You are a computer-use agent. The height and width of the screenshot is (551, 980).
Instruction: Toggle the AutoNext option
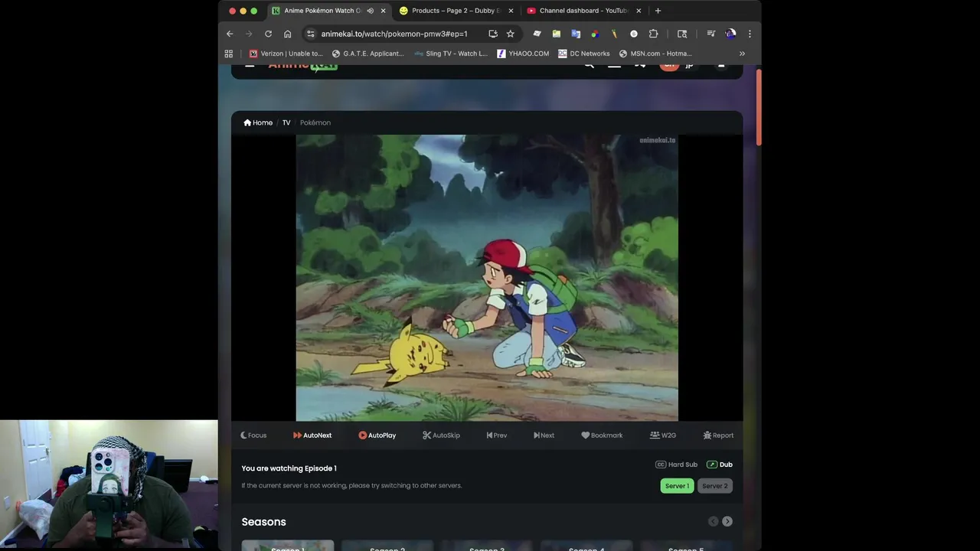click(312, 435)
